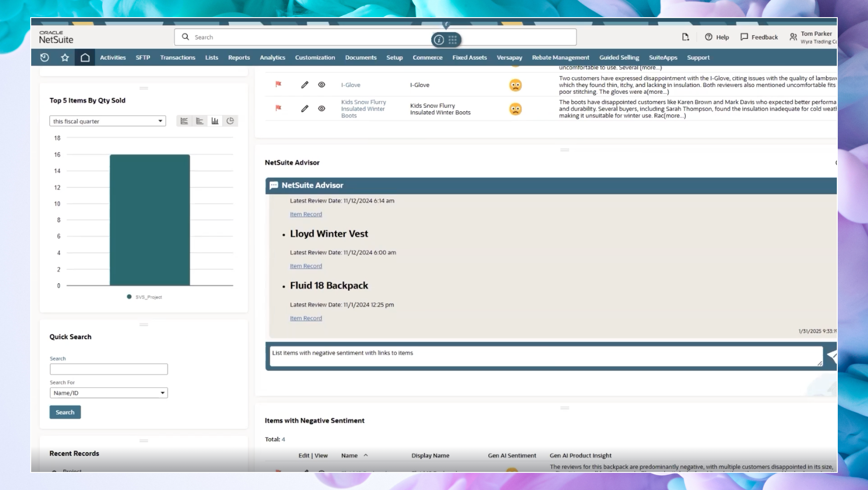Toggle SVS_Project legend entry in chart
This screenshot has width=868, height=490.
coord(144,297)
